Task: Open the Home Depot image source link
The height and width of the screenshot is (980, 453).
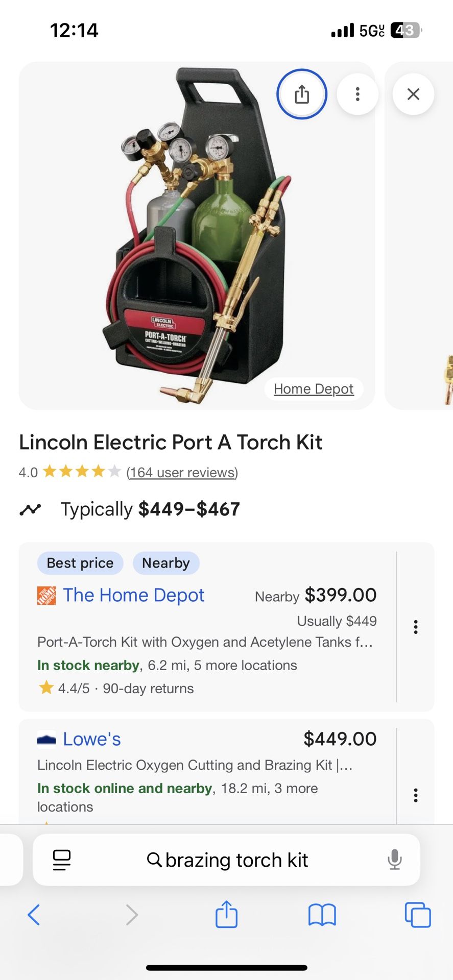Action: [313, 389]
